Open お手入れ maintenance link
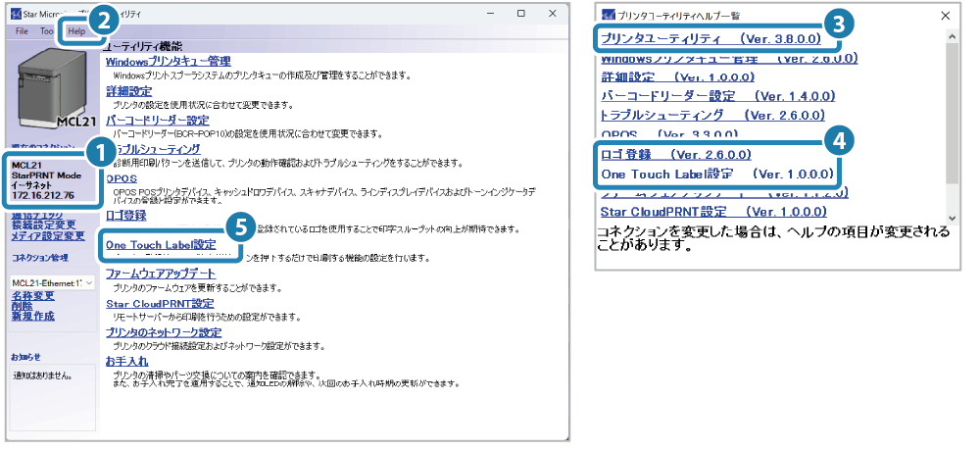 pos(126,361)
